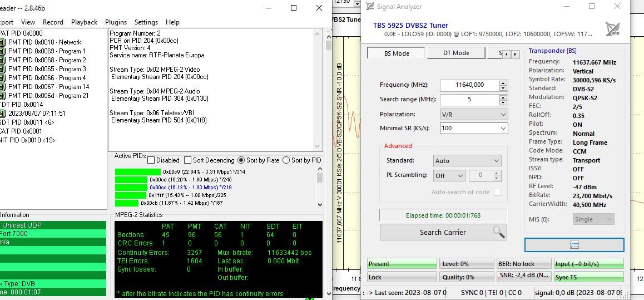Click the PL Scrambling code number field
This screenshot has width=644, height=300.
(x=481, y=175)
